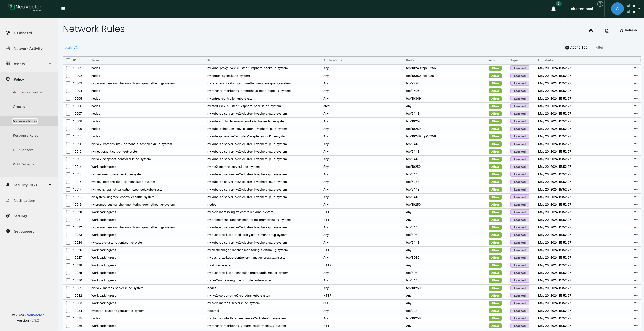
Task: Expand the Security Risks arrow
Action: (50, 185)
